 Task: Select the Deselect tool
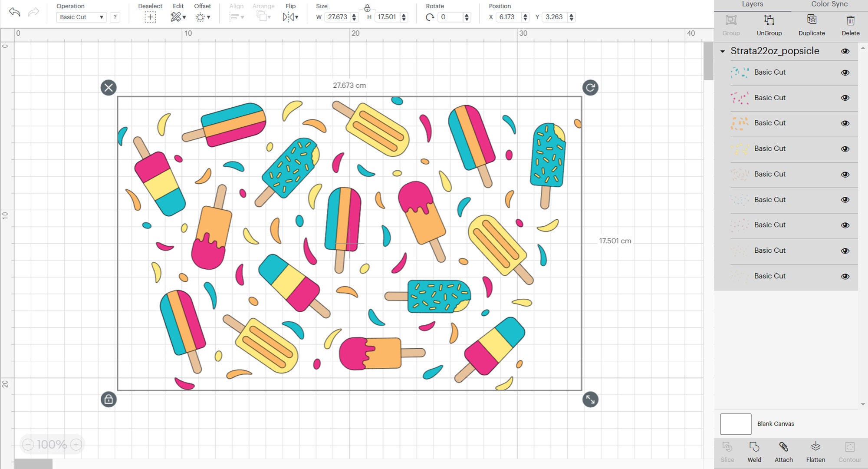[x=150, y=17]
